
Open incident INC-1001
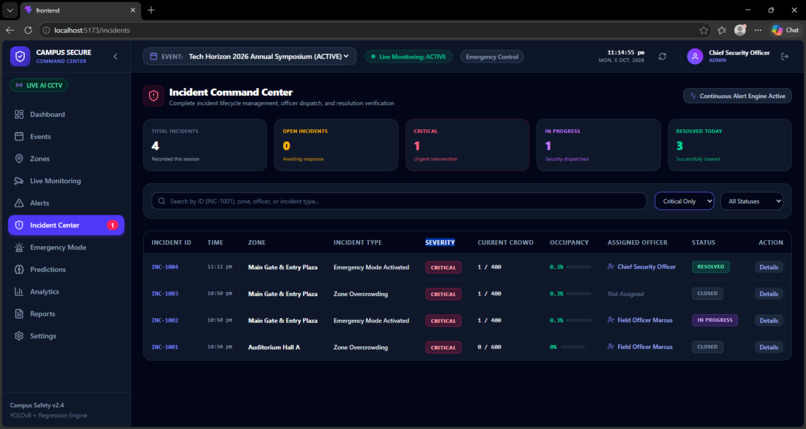pyautogui.click(x=165, y=347)
